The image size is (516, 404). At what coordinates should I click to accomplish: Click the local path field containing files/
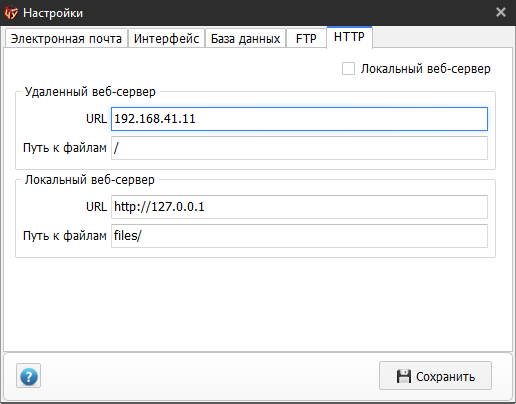coord(299,236)
